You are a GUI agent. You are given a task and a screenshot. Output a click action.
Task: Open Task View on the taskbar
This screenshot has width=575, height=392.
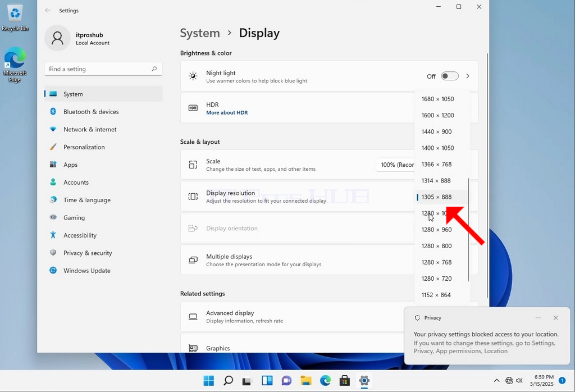[x=247, y=381]
